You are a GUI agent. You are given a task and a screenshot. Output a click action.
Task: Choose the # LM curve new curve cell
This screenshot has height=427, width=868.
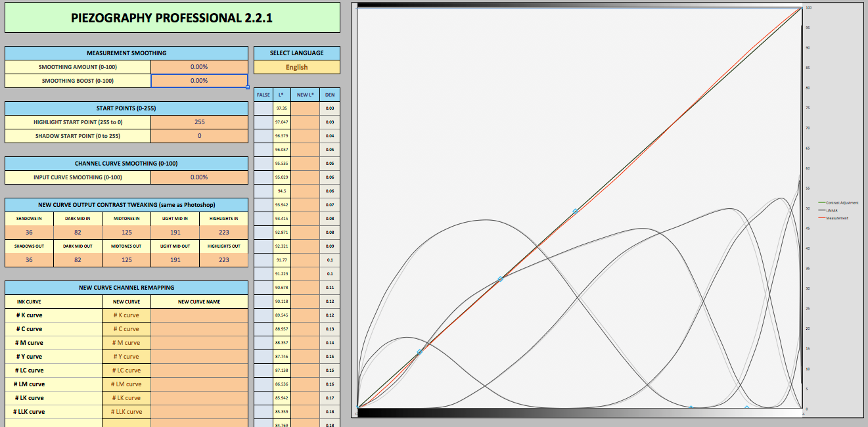click(x=126, y=384)
